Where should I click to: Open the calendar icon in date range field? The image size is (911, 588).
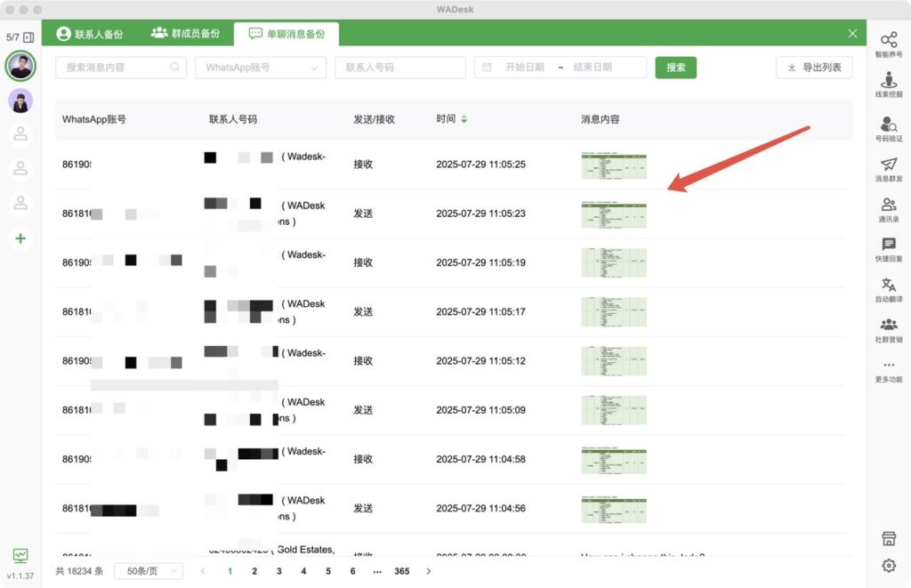[487, 68]
